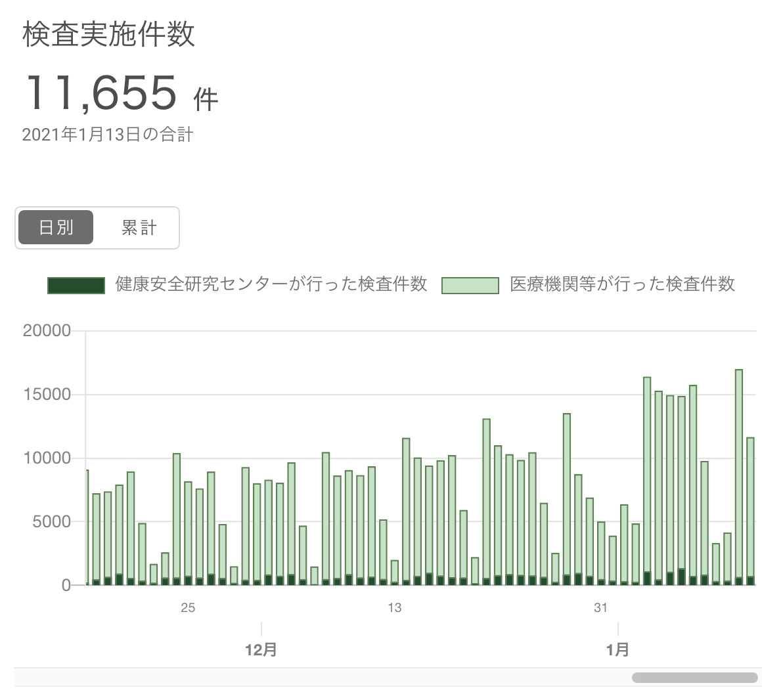The image size is (783, 700).
Task: Click the 検査実施件数 heading
Action: (x=109, y=34)
